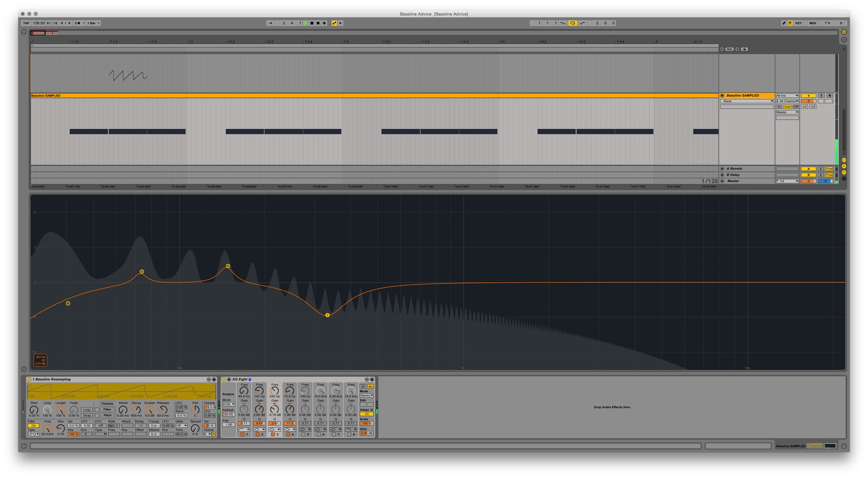
Task: Toggle Draw Mode pencil button
Action: click(x=783, y=23)
